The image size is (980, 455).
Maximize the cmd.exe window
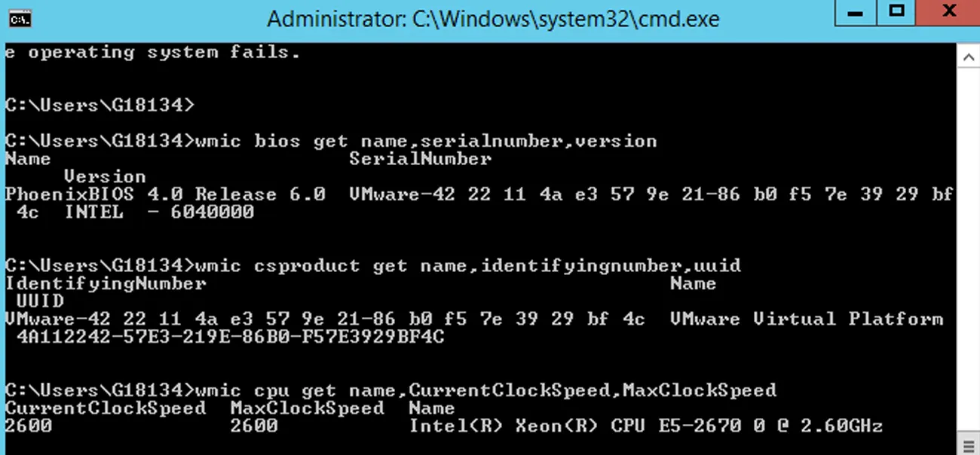pyautogui.click(x=896, y=11)
